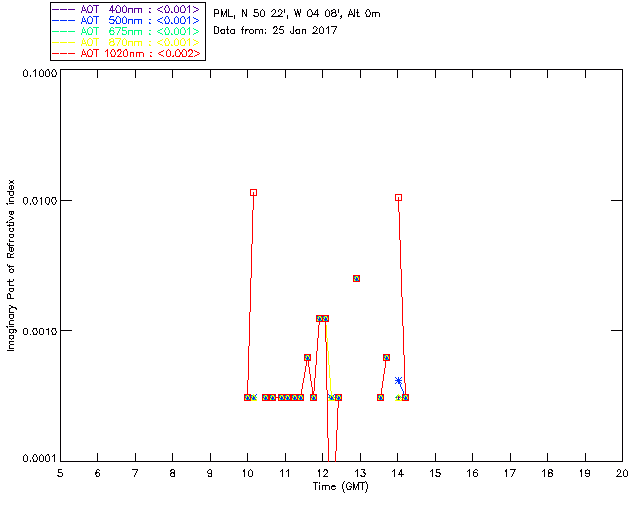
Task: Click the x-axis label 14
Action: coord(398,473)
